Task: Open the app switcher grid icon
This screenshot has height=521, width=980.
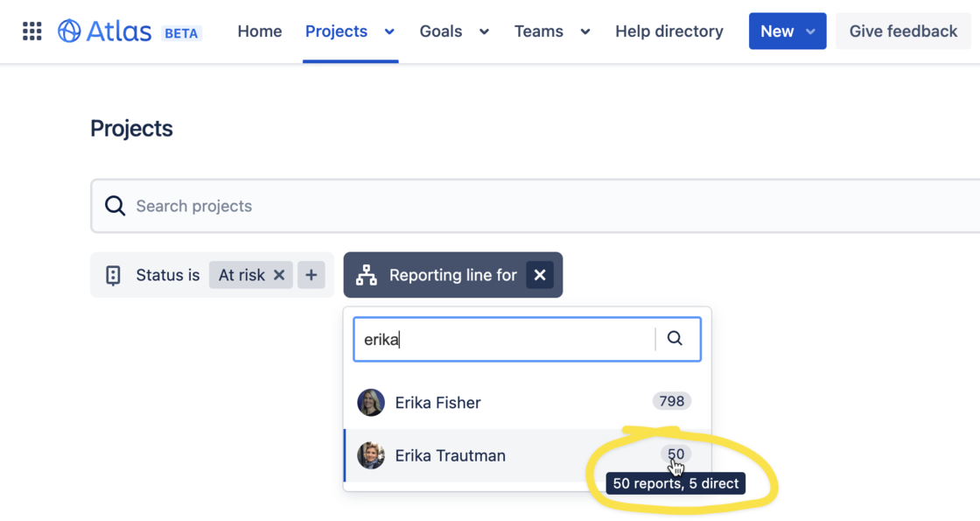Action: coord(31,31)
